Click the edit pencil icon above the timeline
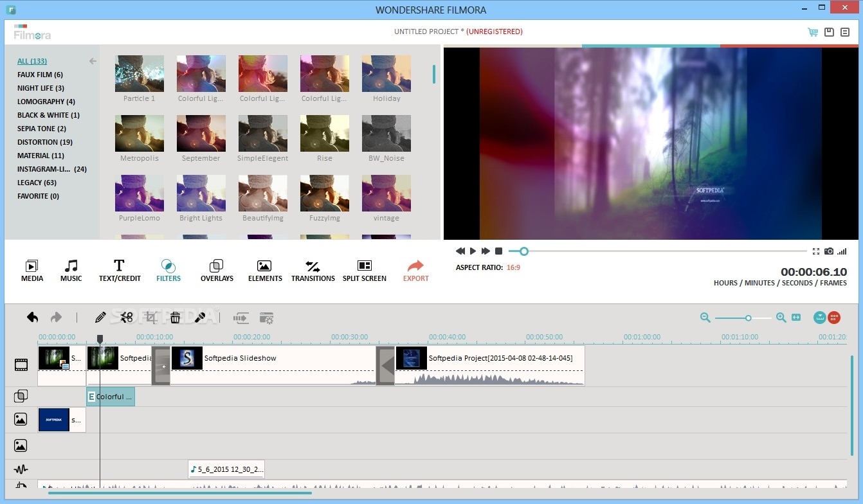The width and height of the screenshot is (863, 504). pyautogui.click(x=100, y=317)
